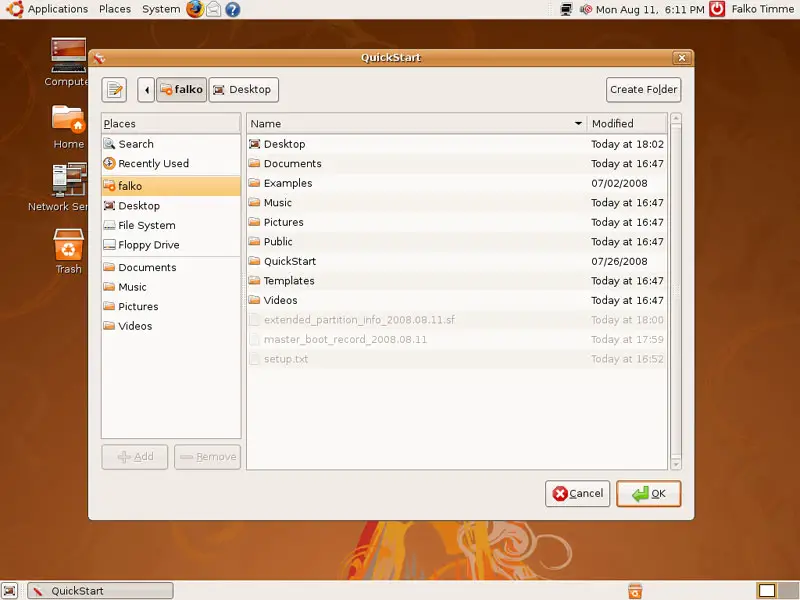Image resolution: width=800 pixels, height=600 pixels.
Task: Open the Falko Timme user menu
Action: click(762, 9)
